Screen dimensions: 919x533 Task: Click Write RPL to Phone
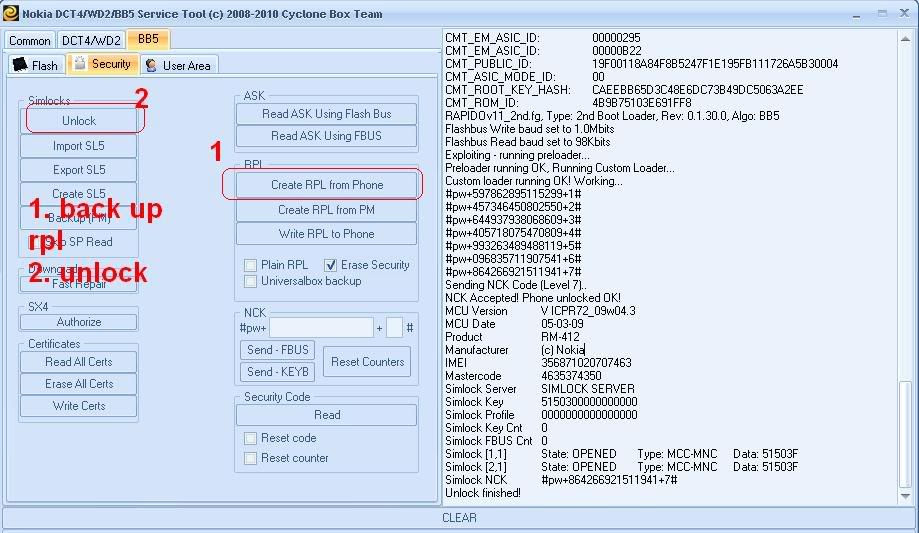(326, 234)
